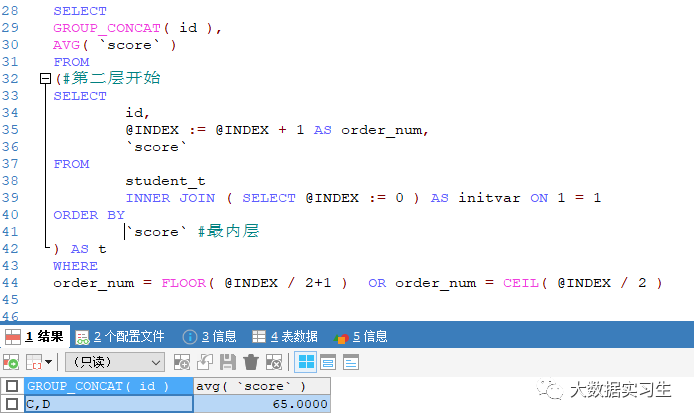Image resolution: width=694 pixels, height=420 pixels.
Task: Click student_t table name
Action: 165,181
